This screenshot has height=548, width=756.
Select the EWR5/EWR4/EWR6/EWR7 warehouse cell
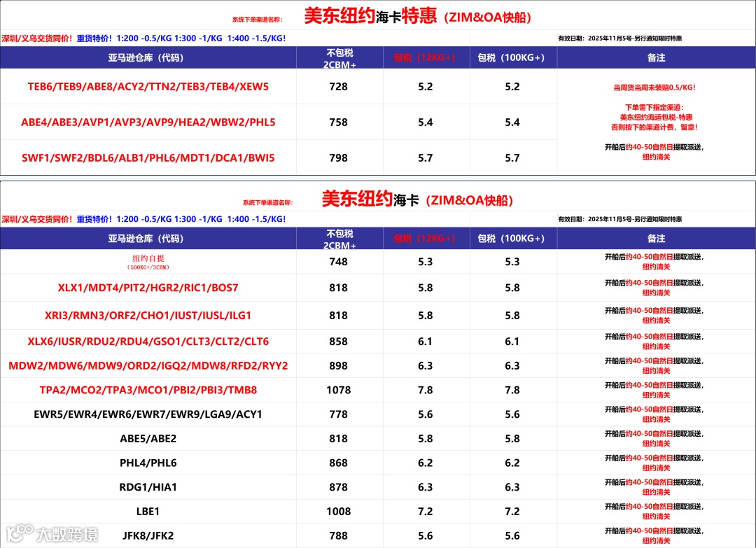click(148, 414)
